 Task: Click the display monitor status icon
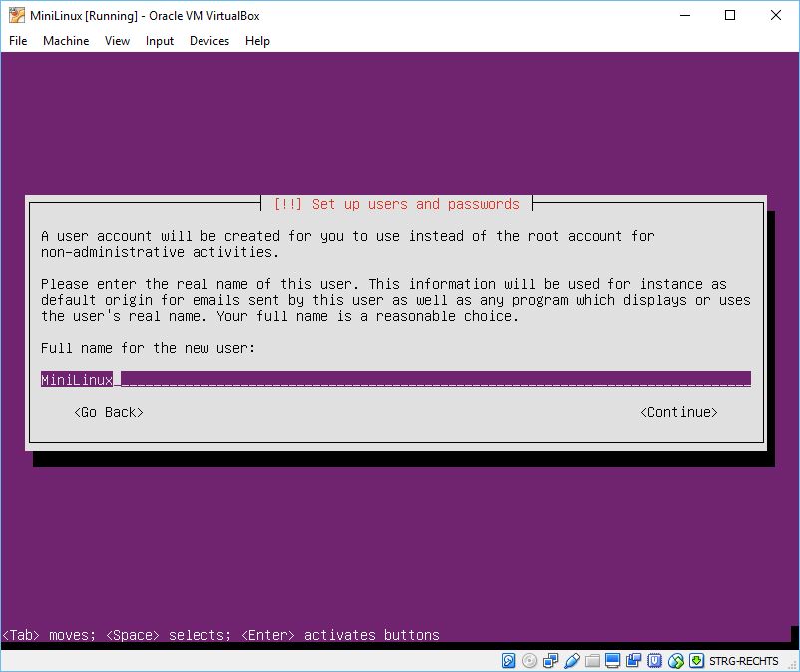pos(612,660)
